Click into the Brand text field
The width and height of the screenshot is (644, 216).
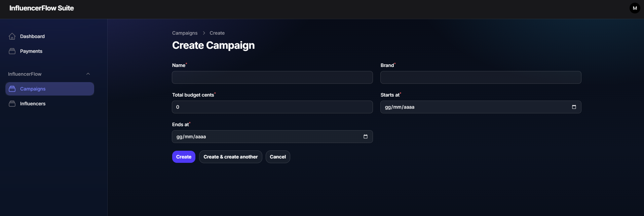(481, 77)
